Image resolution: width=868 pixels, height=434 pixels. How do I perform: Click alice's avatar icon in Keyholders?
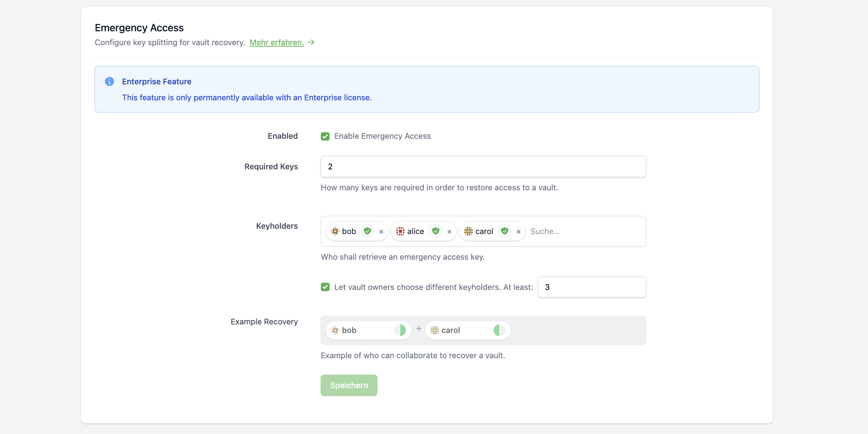[400, 231]
